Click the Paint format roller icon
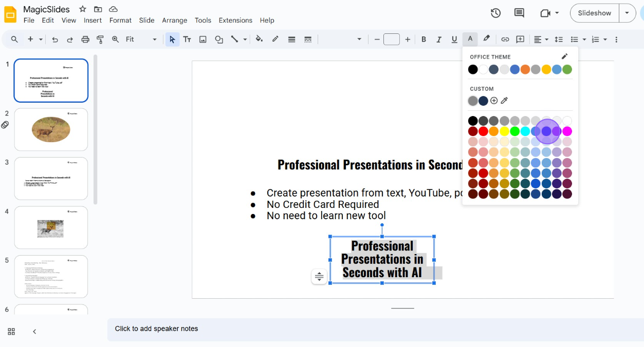 pyautogui.click(x=100, y=40)
